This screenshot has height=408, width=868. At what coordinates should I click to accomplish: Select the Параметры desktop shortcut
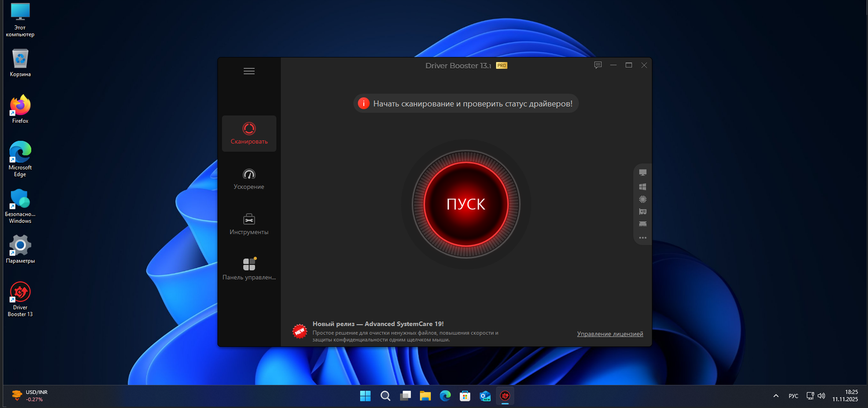tap(20, 249)
